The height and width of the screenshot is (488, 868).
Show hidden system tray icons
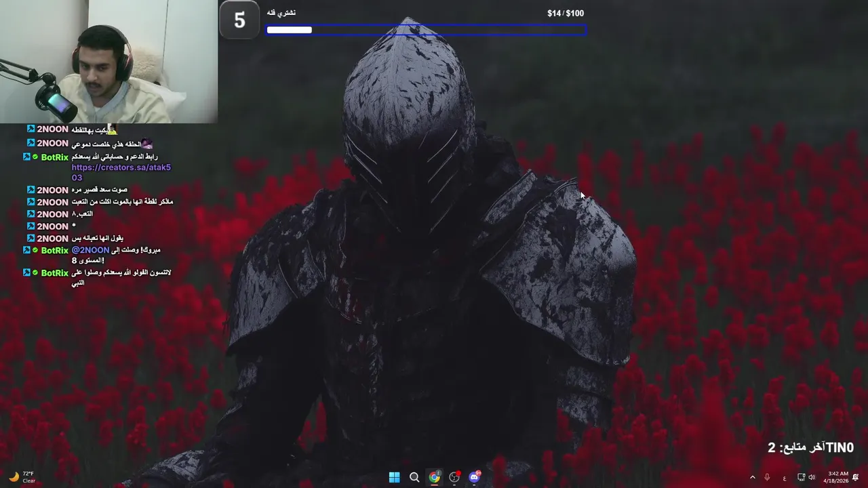[x=752, y=478]
